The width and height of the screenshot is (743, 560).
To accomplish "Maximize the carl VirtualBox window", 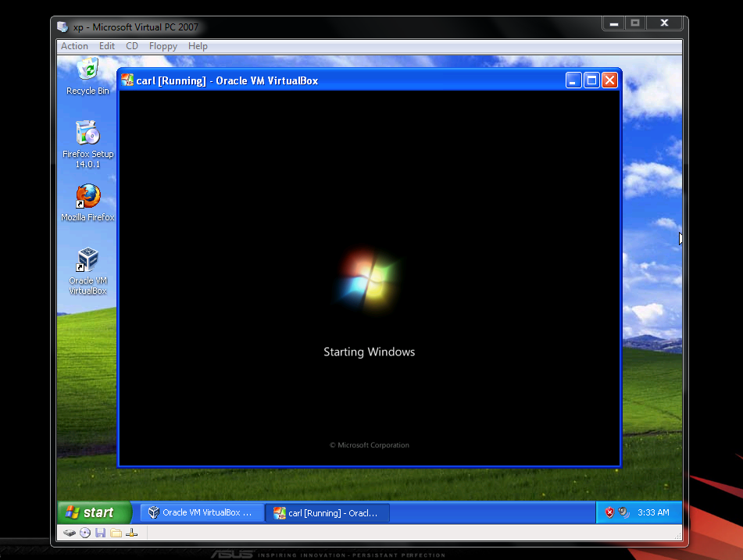I will click(591, 80).
